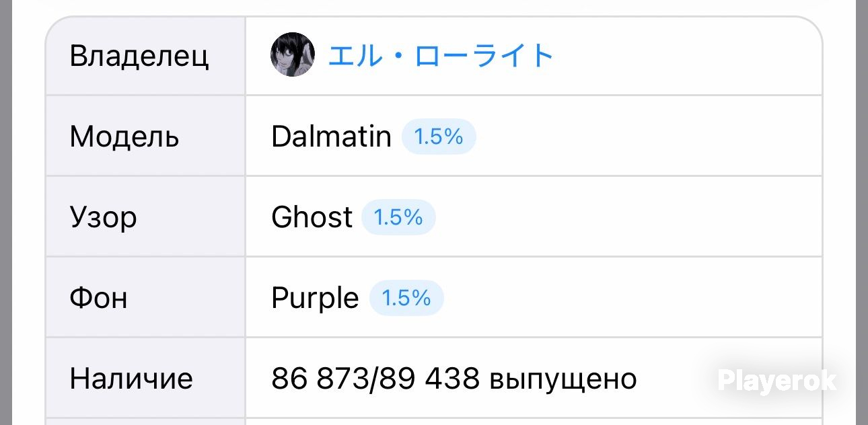Select the Ghost pattern name
This screenshot has height=425, width=868.
pyautogui.click(x=312, y=217)
